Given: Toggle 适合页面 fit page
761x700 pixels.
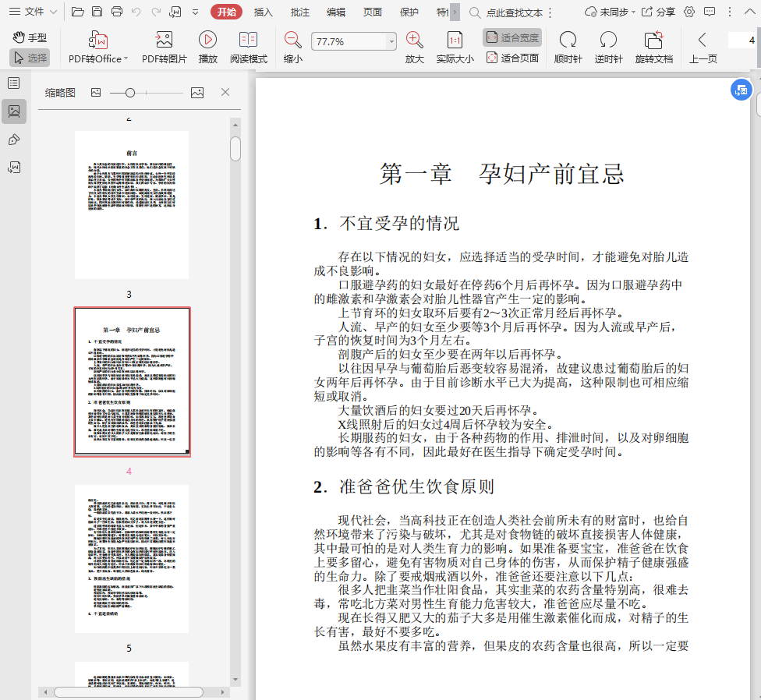Looking at the screenshot, I should [x=512, y=58].
